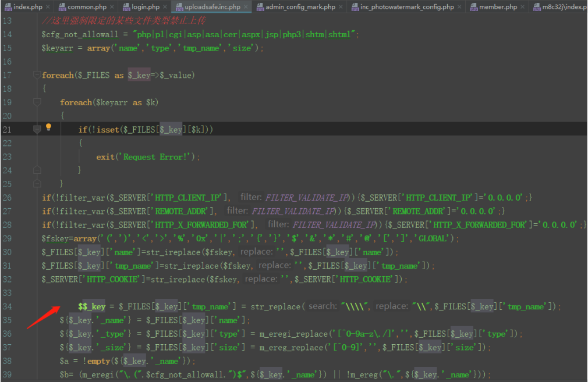This screenshot has height=382, width=588.
Task: Click the fold end marker on line 24
Action: point(37,170)
